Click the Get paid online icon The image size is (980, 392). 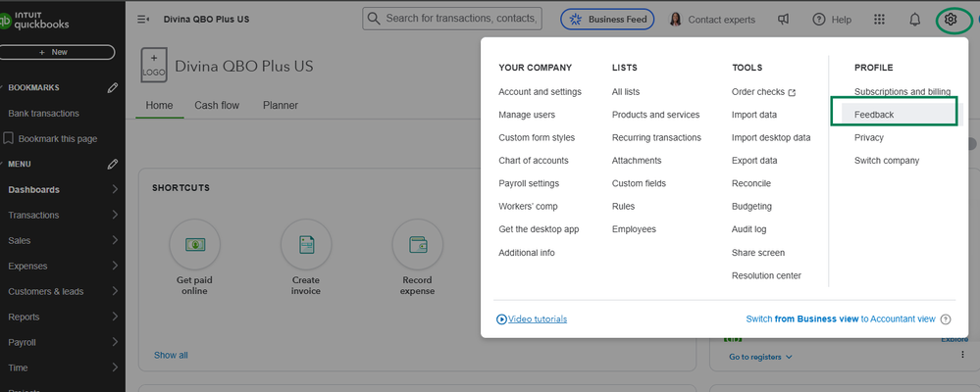click(x=194, y=244)
